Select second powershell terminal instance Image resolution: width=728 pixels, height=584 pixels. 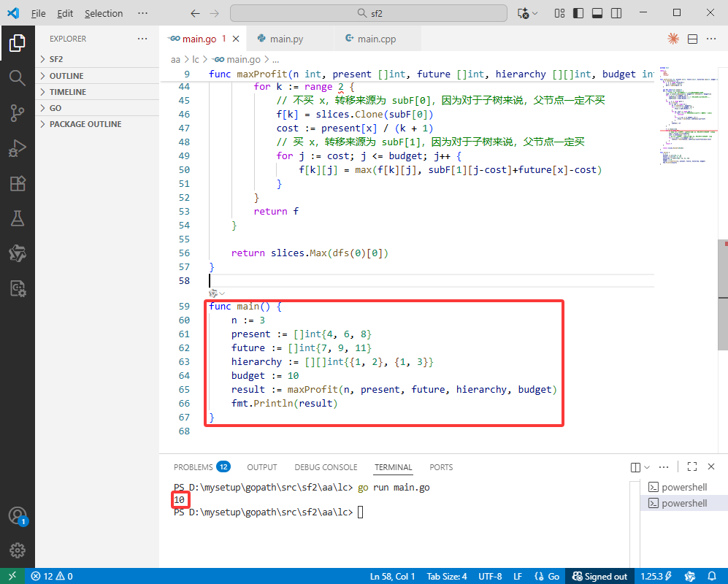(684, 503)
